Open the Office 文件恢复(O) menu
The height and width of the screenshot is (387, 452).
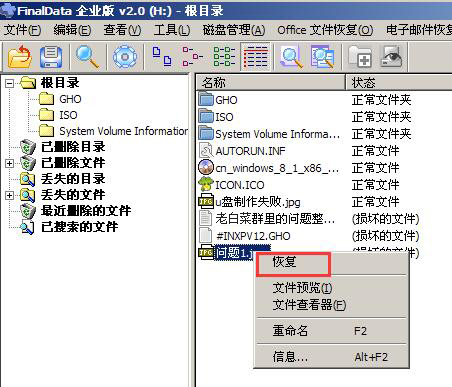point(325,30)
